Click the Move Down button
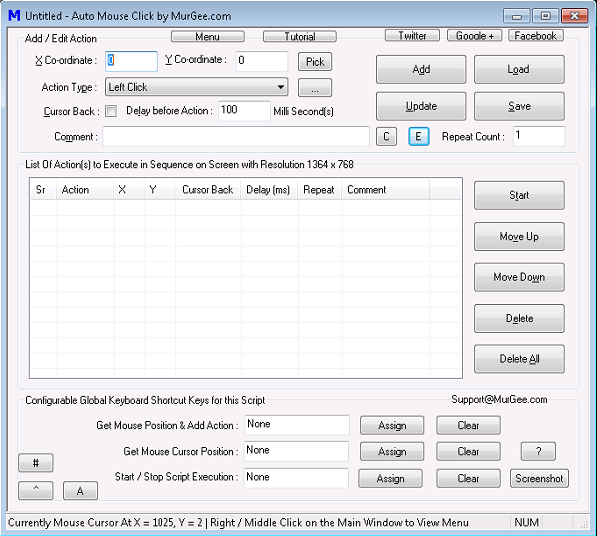Image resolution: width=597 pixels, height=536 pixels. coord(519,277)
